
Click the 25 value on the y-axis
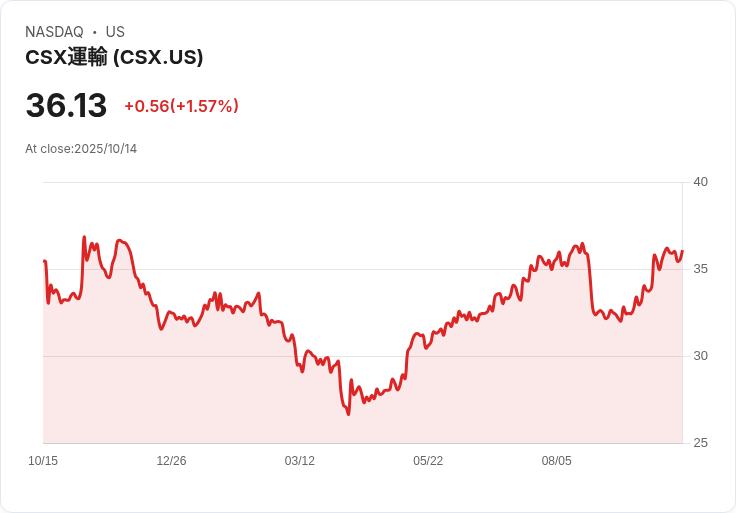pos(700,443)
